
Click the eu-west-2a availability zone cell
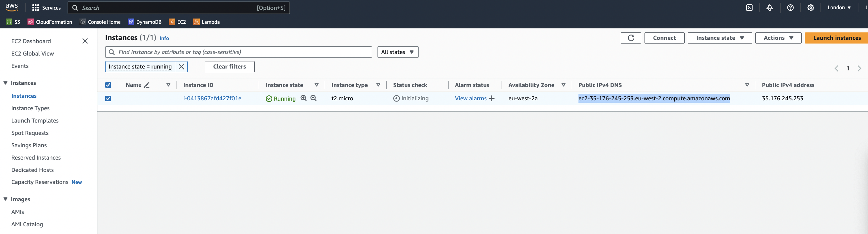pos(523,98)
